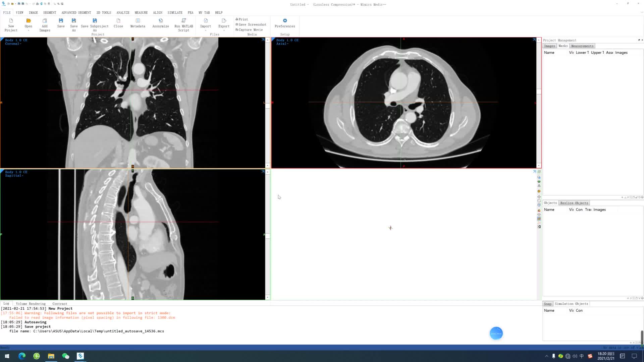Click the New Project icon in ribbon
Image resolution: width=644 pixels, height=362 pixels.
11,21
